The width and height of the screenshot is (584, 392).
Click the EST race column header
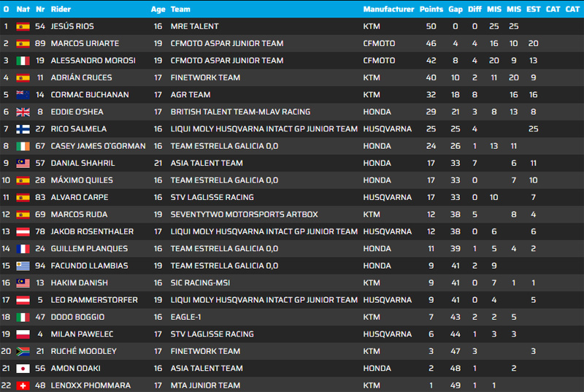[534, 9]
